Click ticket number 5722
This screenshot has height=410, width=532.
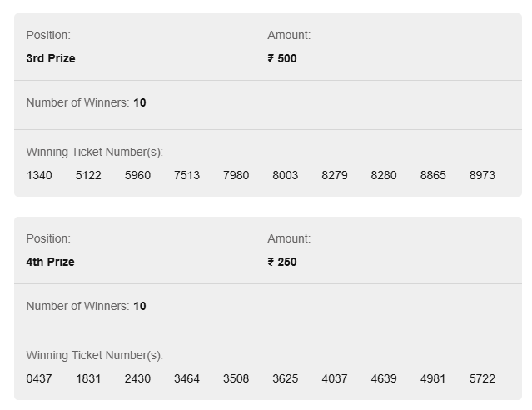pyautogui.click(x=482, y=378)
